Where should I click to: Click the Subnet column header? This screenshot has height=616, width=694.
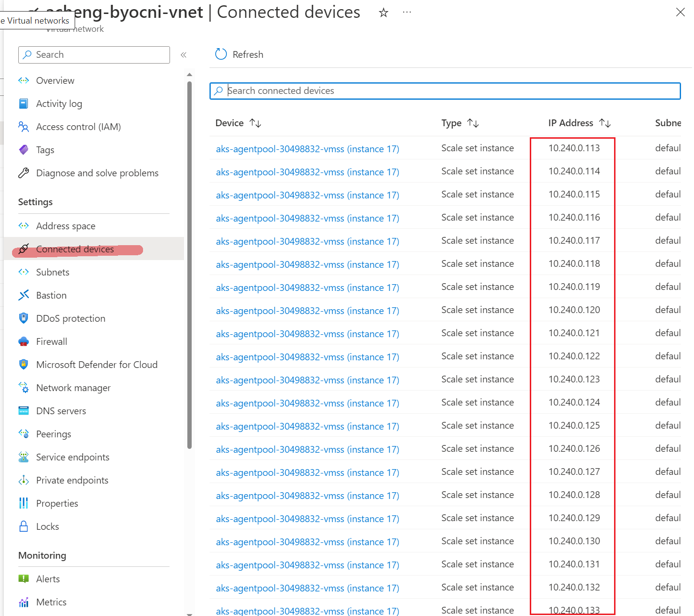click(668, 123)
